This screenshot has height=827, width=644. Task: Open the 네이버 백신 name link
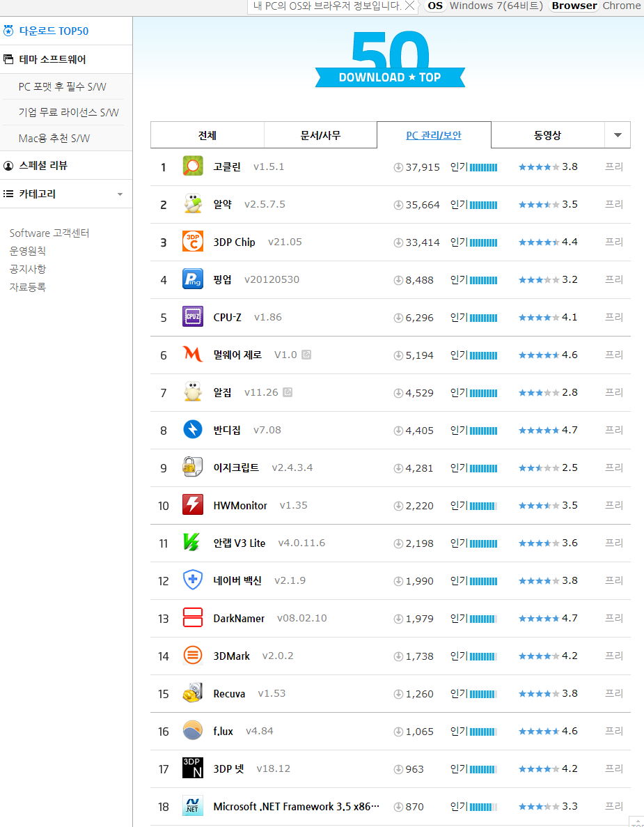pos(237,580)
